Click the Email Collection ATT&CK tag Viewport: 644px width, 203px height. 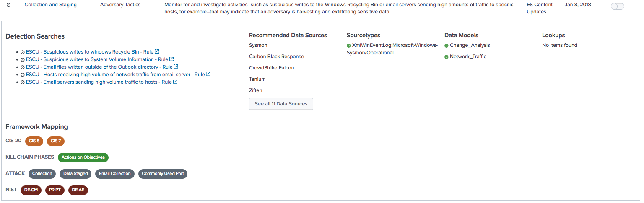pos(115,174)
